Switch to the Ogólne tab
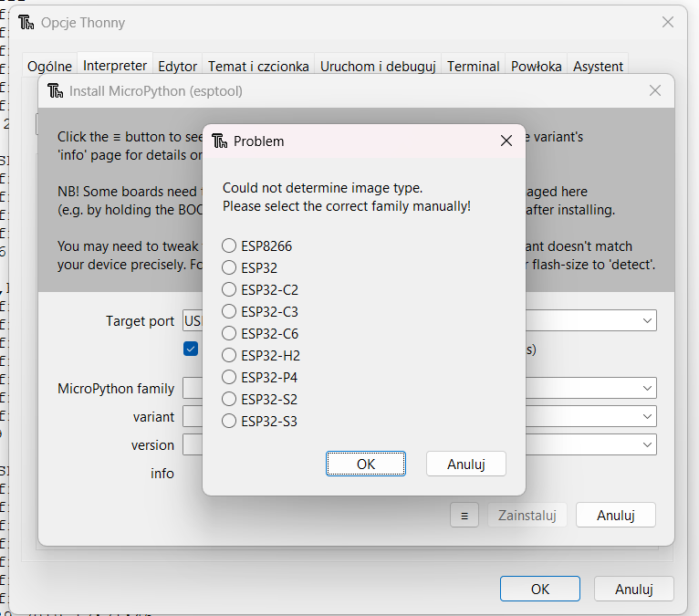This screenshot has width=699, height=616. pos(49,67)
